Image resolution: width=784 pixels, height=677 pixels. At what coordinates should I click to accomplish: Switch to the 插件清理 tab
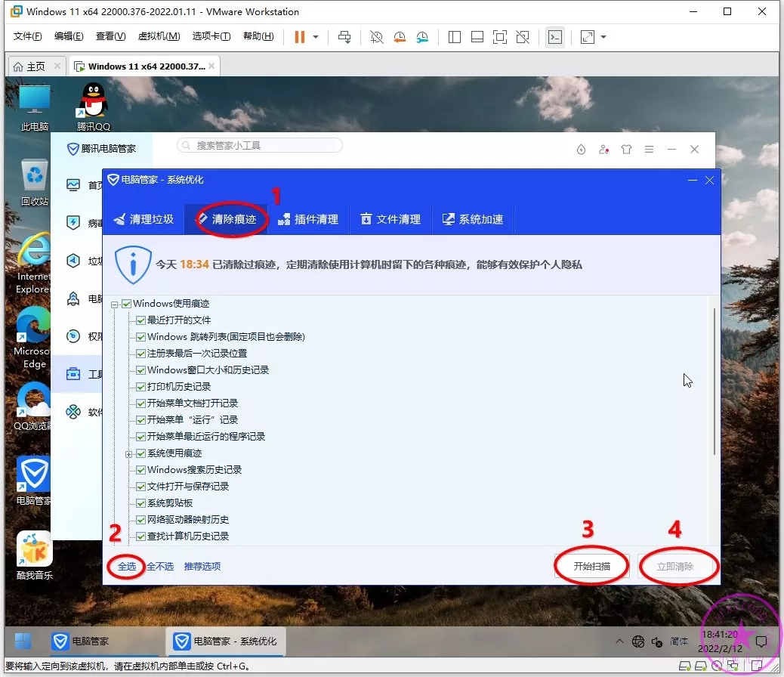tap(308, 219)
